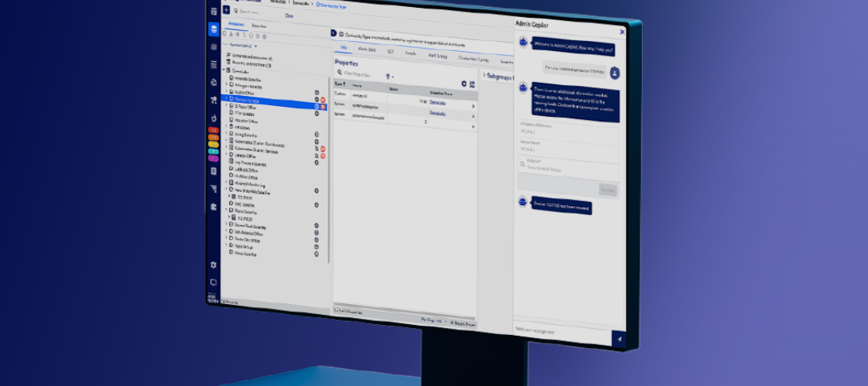
Task: Open the puzzle-piece modules icon in sidebar
Action: [214, 207]
